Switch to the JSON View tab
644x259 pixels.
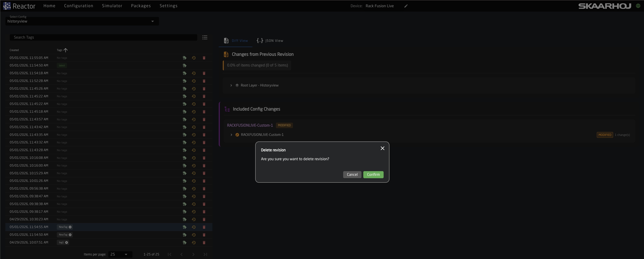270,40
